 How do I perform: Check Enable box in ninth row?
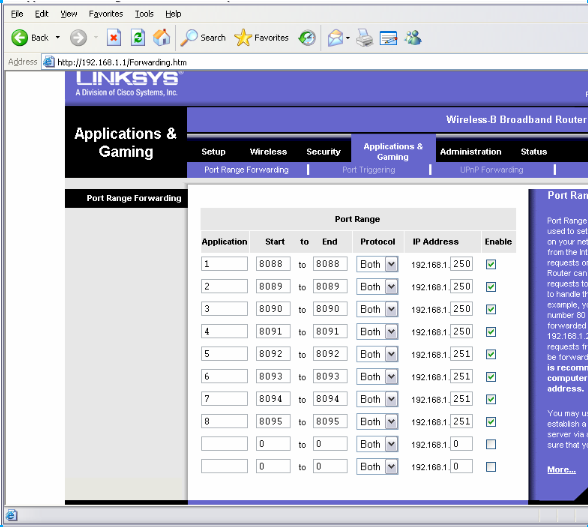490,444
